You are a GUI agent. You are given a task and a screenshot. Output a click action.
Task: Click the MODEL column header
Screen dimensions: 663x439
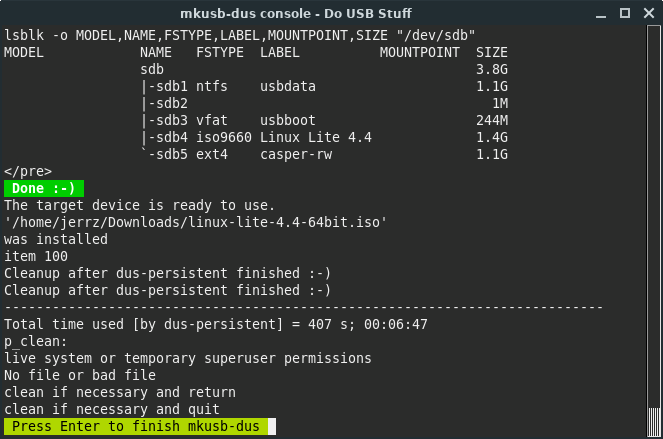tap(24, 52)
